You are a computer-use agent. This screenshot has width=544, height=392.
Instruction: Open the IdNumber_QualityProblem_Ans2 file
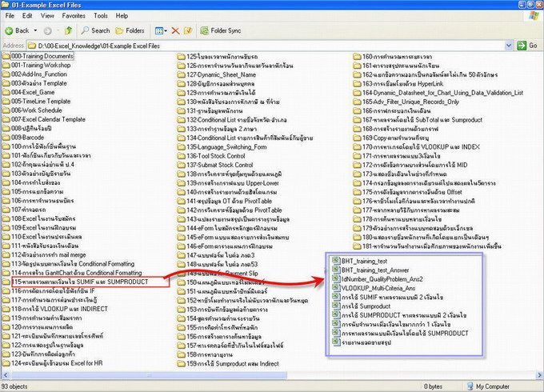click(x=378, y=279)
